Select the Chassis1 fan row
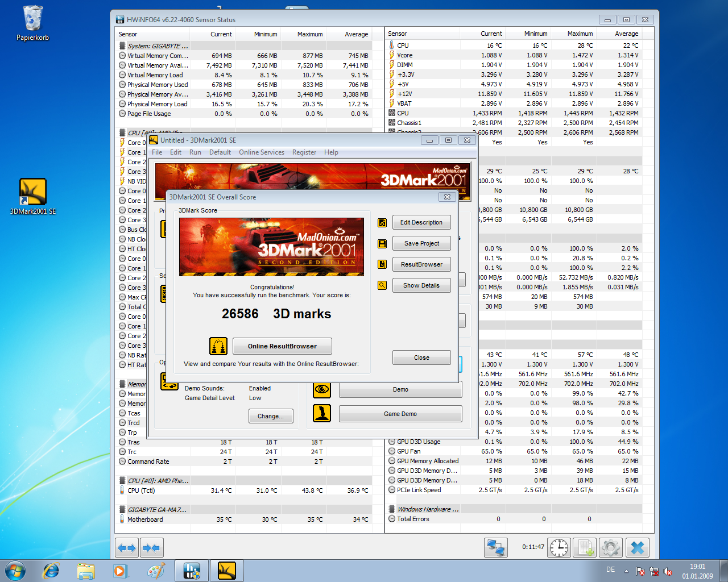Screen dimensions: 728x582 click(x=514, y=123)
